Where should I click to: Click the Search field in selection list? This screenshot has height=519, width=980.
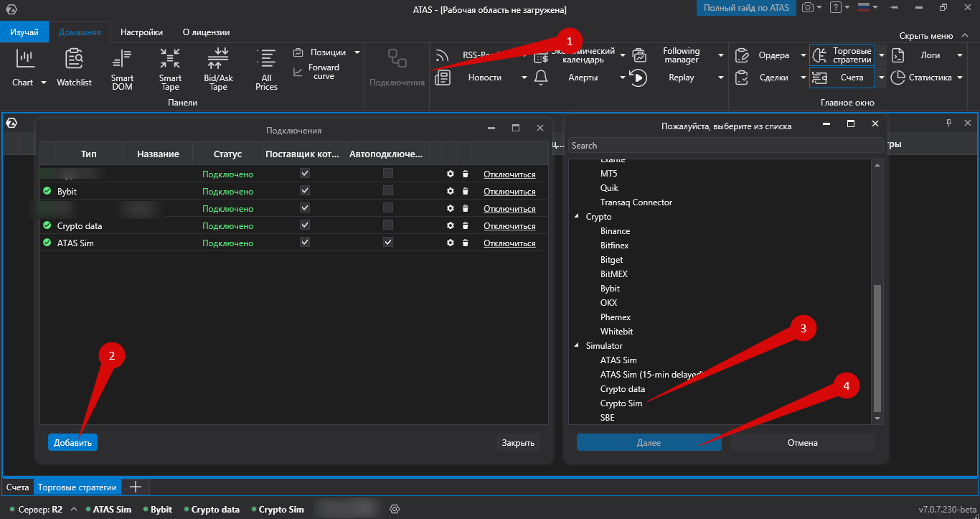click(726, 145)
